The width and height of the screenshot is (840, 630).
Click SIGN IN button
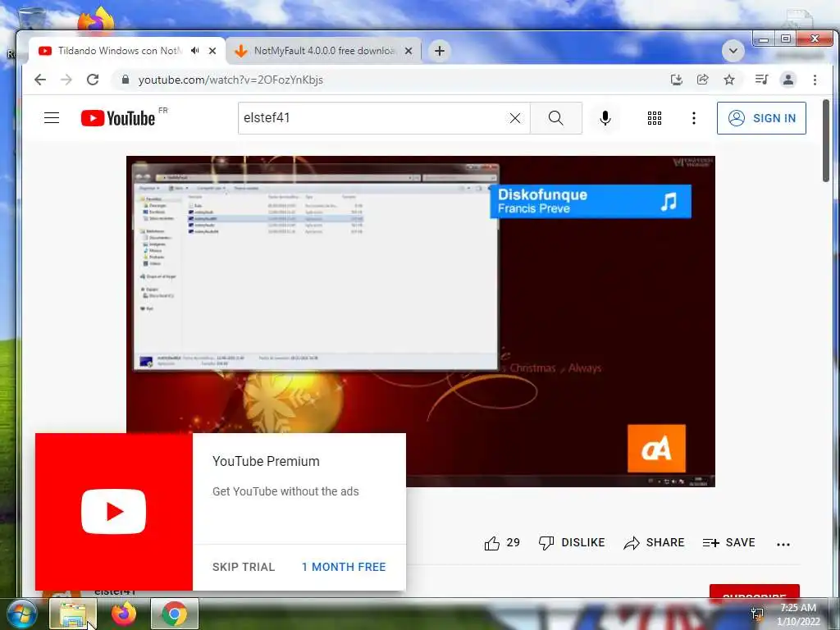pos(761,118)
